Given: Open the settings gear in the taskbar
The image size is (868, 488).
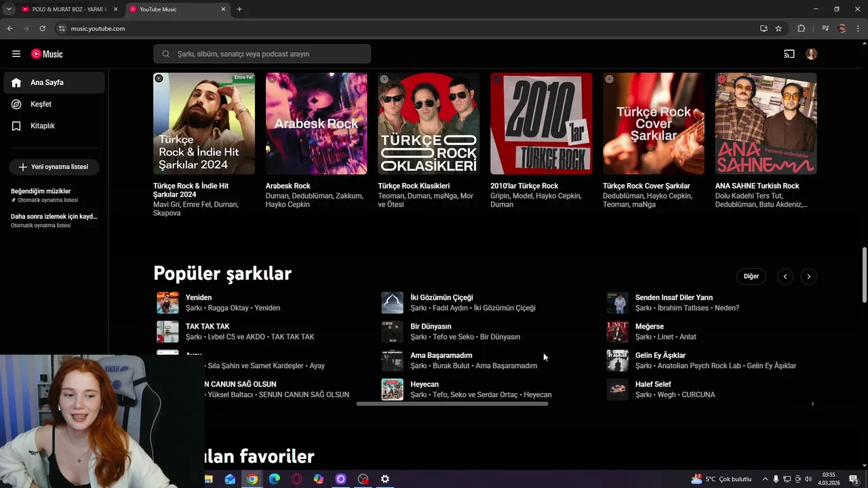Looking at the screenshot, I should (x=385, y=479).
